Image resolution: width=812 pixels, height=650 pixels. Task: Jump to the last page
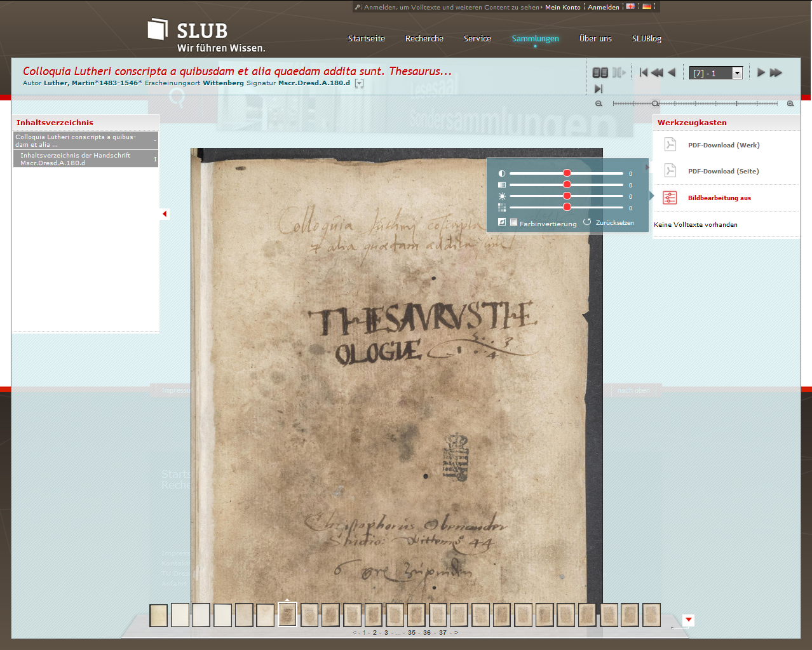click(x=598, y=89)
